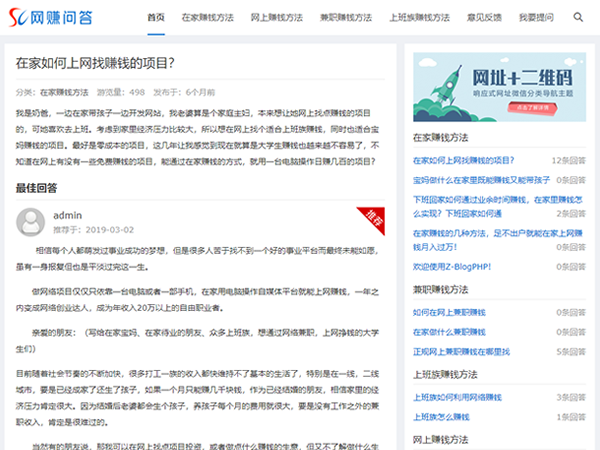Click the 网赚问答 site logo
600x450 pixels.
(51, 18)
